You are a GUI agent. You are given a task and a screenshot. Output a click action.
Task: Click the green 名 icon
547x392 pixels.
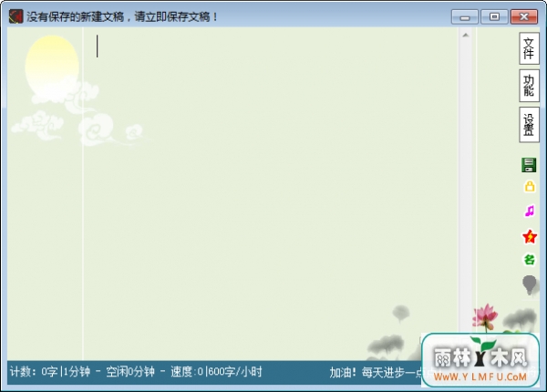click(530, 260)
